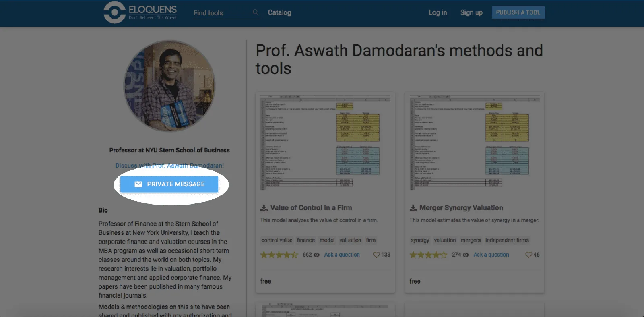Select the 'firm' tag
The width and height of the screenshot is (644, 317).
[x=371, y=240]
